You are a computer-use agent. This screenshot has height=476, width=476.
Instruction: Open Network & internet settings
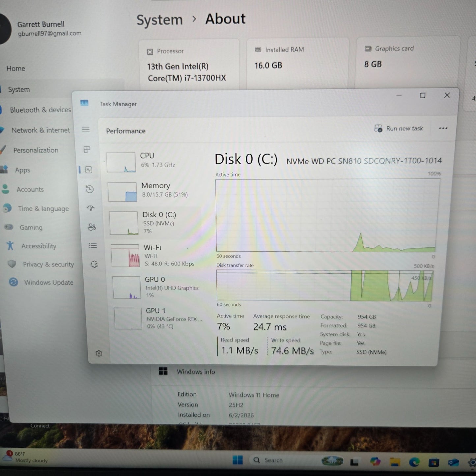[x=41, y=130]
